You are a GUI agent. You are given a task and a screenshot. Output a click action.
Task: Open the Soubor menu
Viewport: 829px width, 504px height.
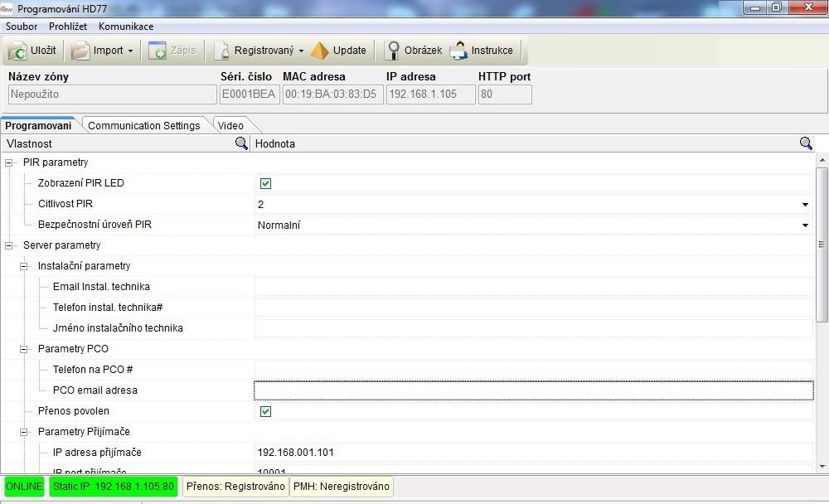pos(22,27)
